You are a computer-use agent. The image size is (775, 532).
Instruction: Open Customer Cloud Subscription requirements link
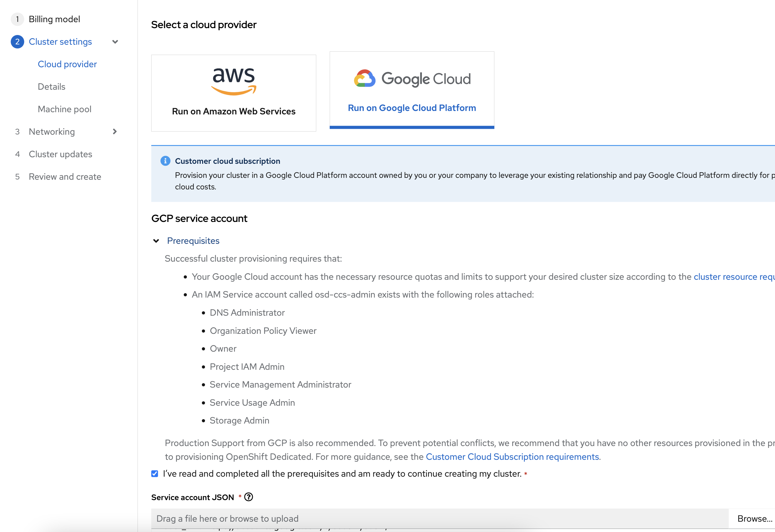[512, 457]
